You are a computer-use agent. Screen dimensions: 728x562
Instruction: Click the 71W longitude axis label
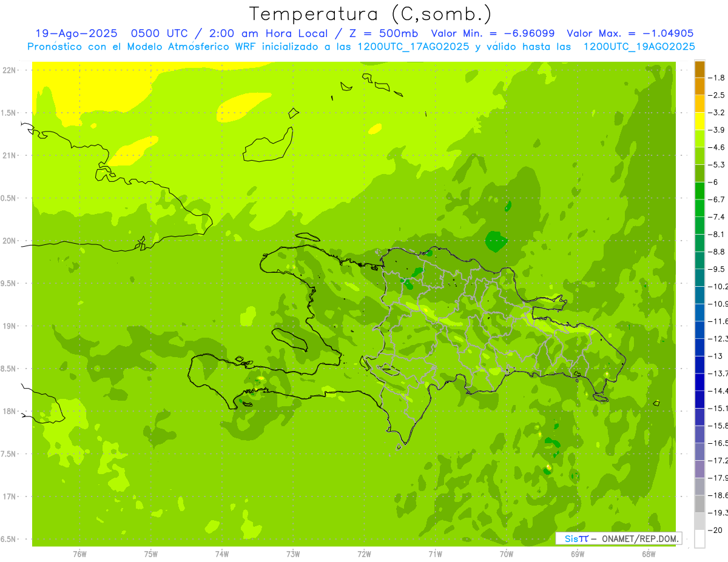click(435, 554)
